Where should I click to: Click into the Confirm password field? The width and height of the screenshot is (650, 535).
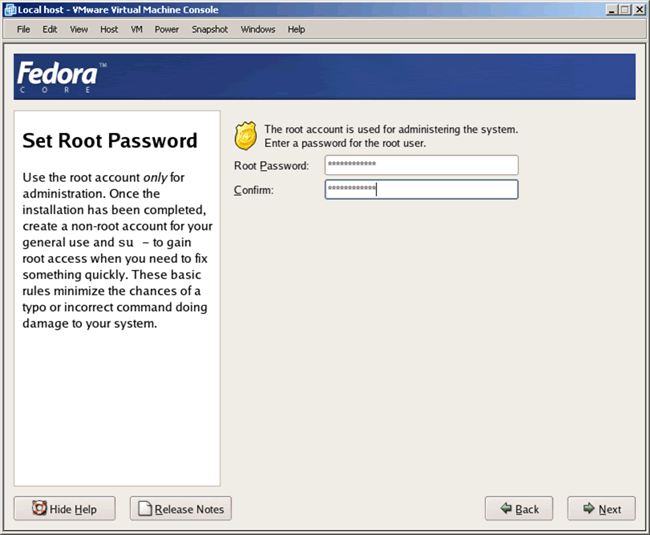[x=421, y=189]
